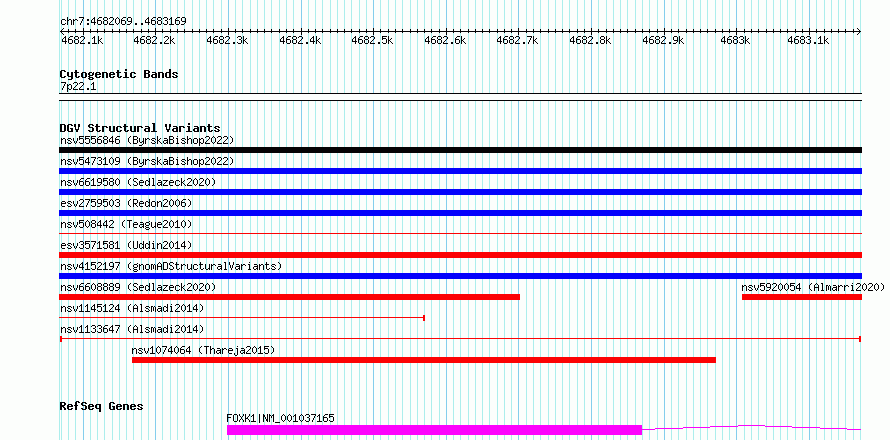Click the 4682.6k ruler tick label

(445, 40)
